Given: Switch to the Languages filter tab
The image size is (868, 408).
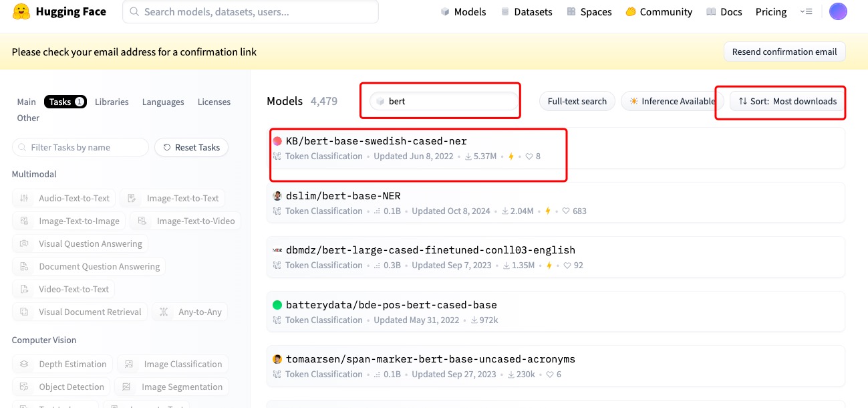Looking at the screenshot, I should pyautogui.click(x=163, y=102).
